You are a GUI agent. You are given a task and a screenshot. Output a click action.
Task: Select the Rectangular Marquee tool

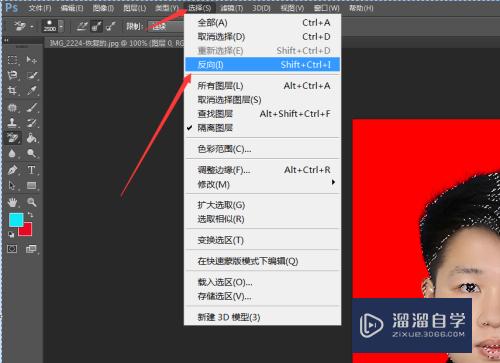pos(12,60)
